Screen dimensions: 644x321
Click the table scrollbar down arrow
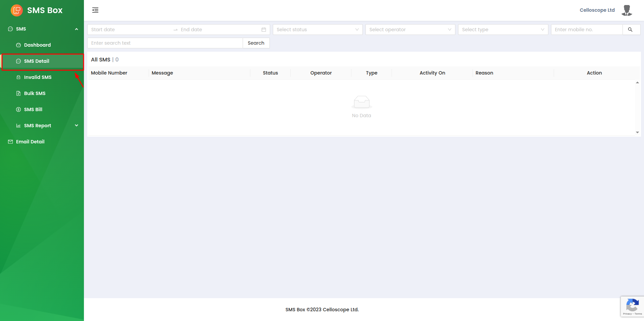tap(637, 133)
